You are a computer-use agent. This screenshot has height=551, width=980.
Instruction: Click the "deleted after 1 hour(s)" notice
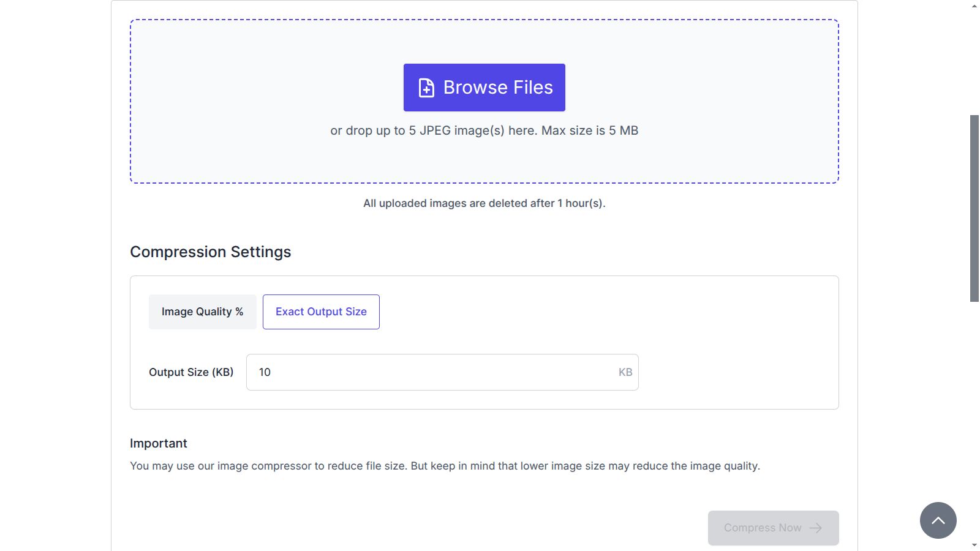[x=484, y=203]
